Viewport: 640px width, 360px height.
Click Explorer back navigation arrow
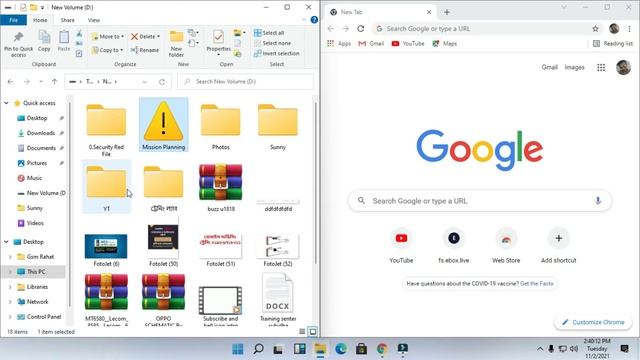[11, 82]
